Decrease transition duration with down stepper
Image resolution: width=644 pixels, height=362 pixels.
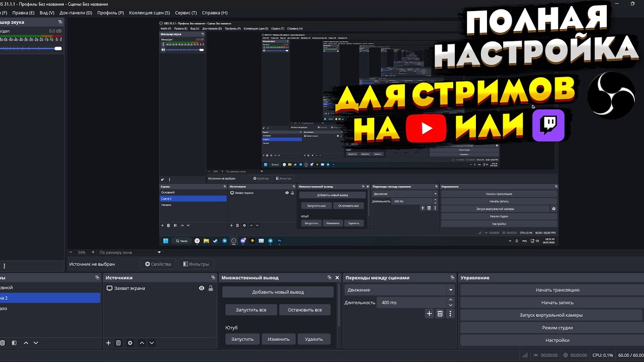tap(450, 305)
